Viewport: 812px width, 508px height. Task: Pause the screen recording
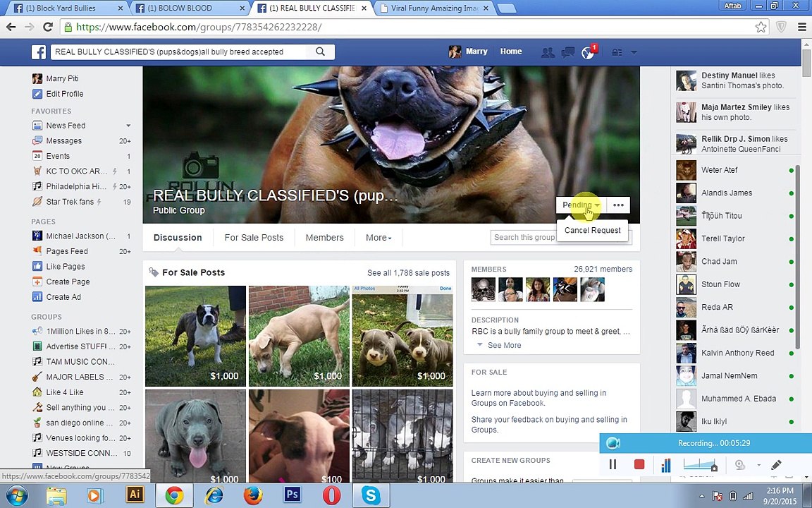click(613, 464)
